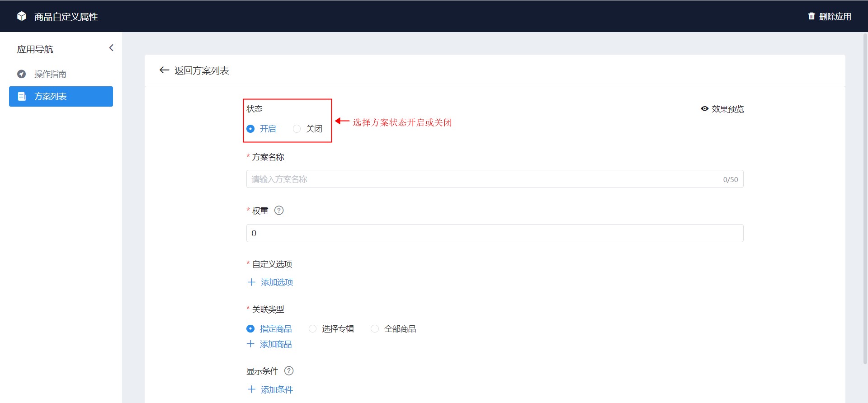The width and height of the screenshot is (868, 403).
Task: Click the 关联类型 field label
Action: (x=268, y=309)
